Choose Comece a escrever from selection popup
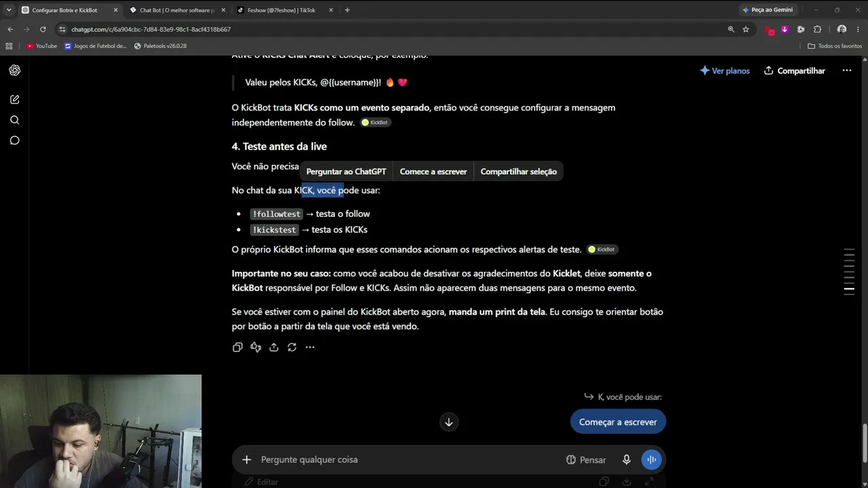Image resolution: width=868 pixels, height=488 pixels. (x=433, y=171)
